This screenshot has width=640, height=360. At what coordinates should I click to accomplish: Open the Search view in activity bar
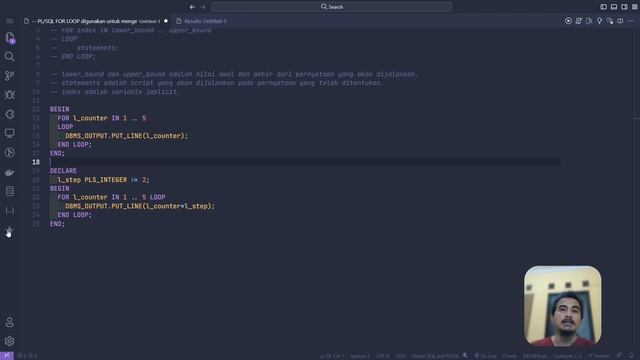[9, 56]
